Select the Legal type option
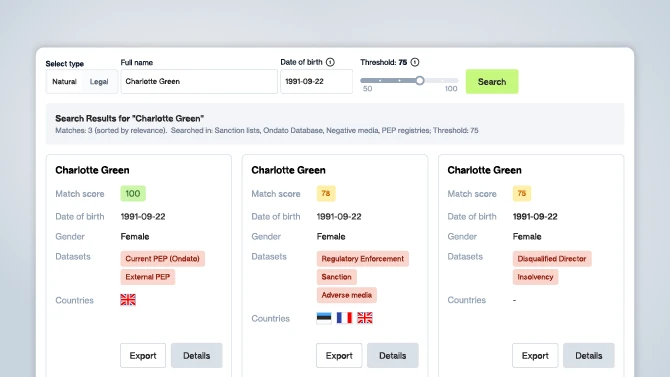The image size is (670, 377). click(99, 82)
